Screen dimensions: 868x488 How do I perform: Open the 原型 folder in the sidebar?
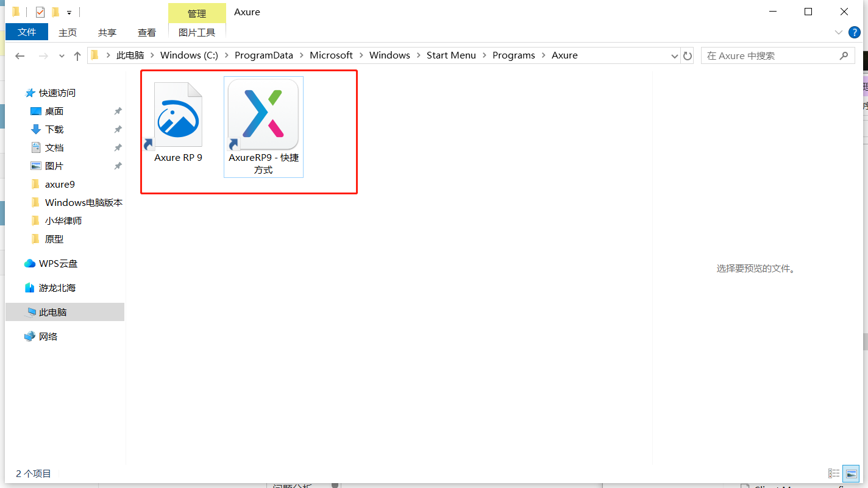click(x=54, y=239)
